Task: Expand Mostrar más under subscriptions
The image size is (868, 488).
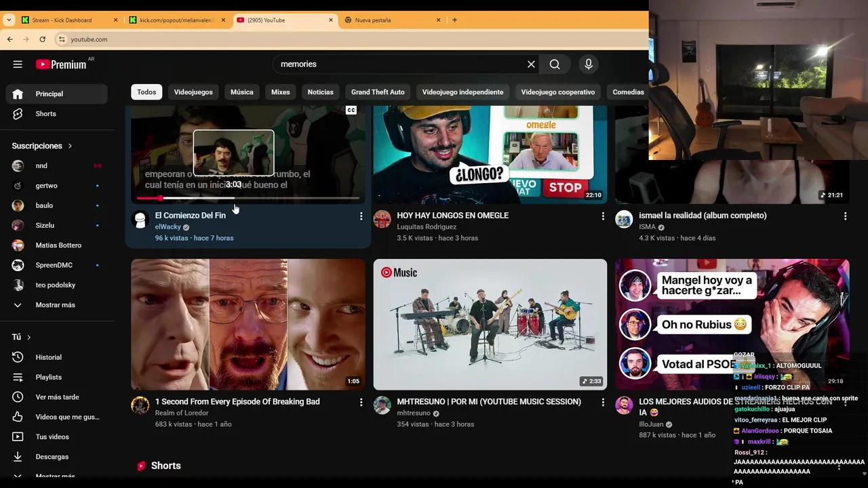Action: coord(57,305)
